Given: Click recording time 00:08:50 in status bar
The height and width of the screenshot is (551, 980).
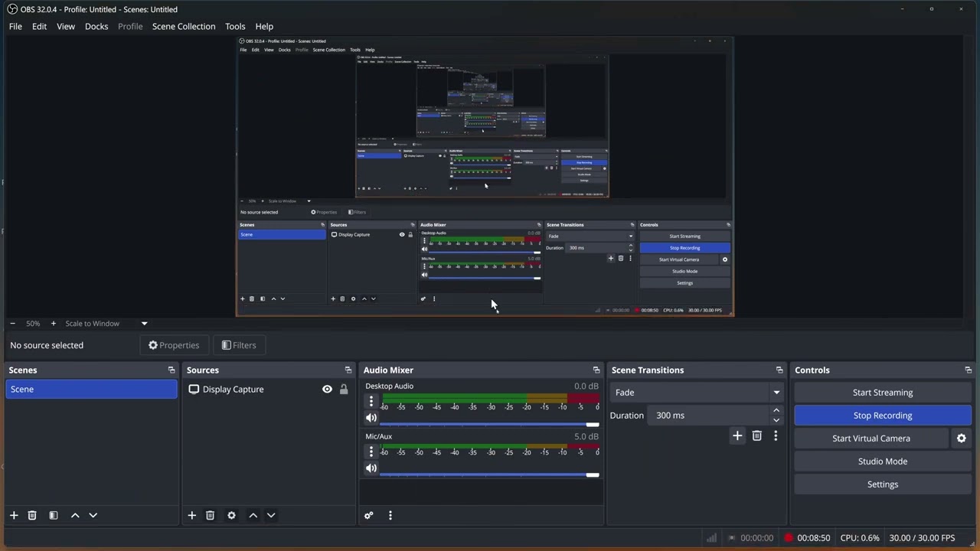Looking at the screenshot, I should click(813, 538).
